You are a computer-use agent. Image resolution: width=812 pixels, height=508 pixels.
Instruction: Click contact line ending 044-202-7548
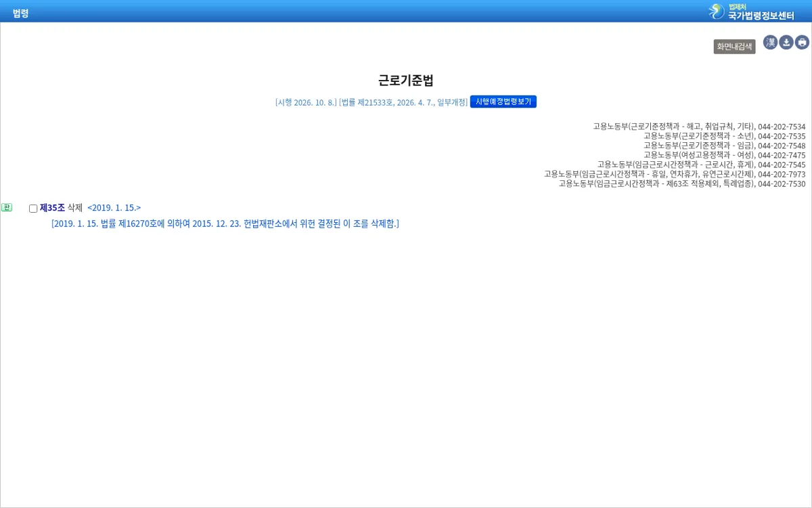(x=724, y=146)
